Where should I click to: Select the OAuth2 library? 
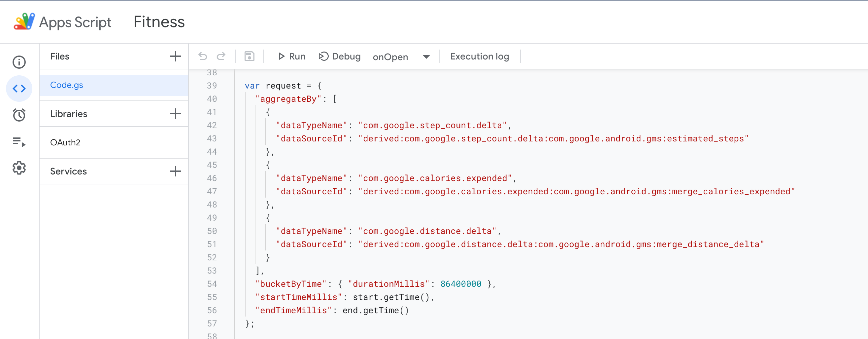[114, 142]
